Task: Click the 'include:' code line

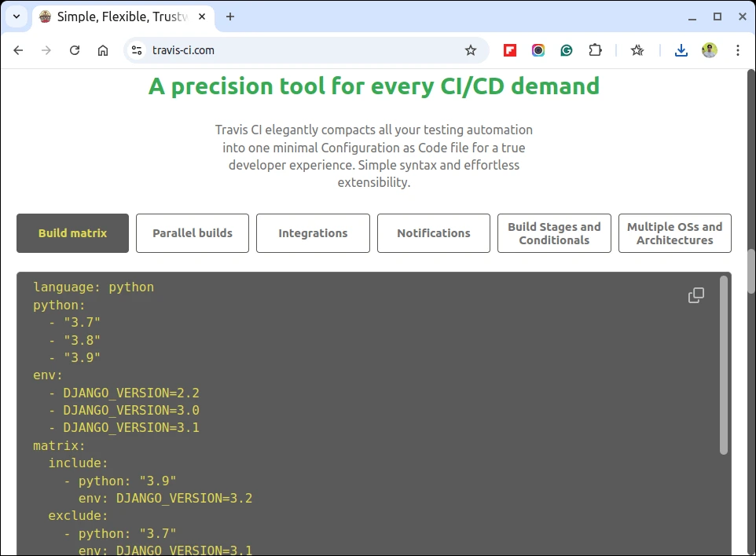Action: coord(78,463)
